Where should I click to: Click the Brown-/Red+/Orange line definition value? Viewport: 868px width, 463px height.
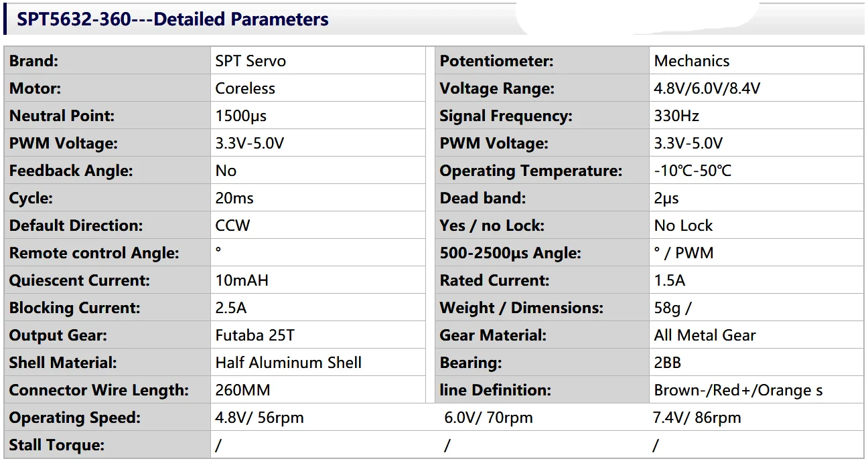click(x=738, y=390)
